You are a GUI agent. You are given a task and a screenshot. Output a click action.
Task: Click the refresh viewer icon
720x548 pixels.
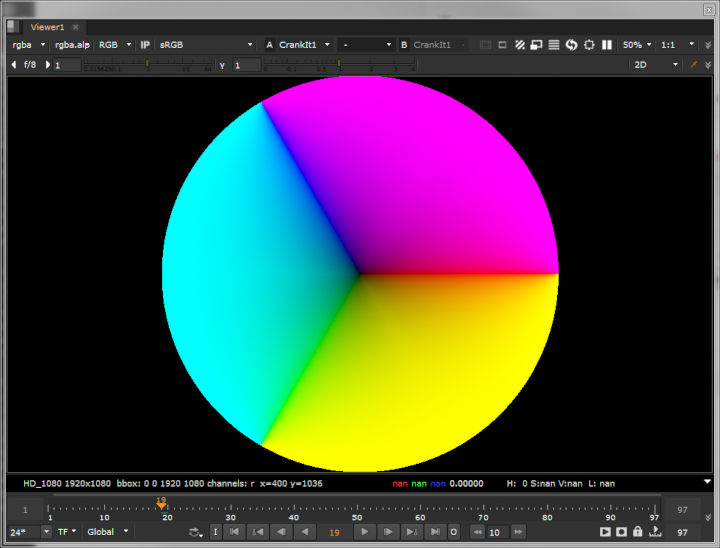pyautogui.click(x=571, y=45)
